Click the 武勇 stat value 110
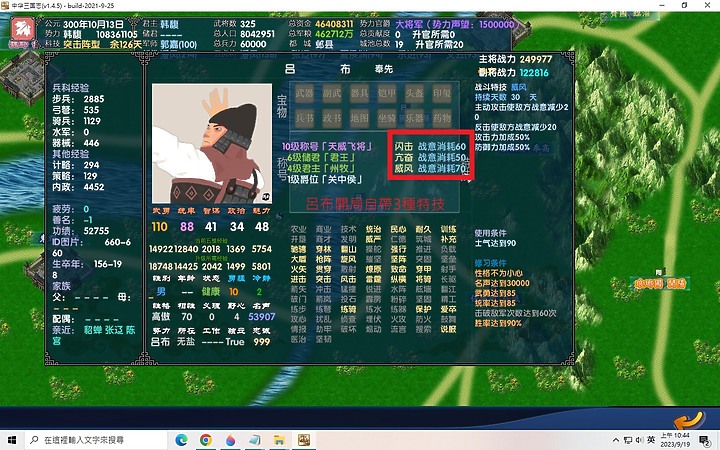The height and width of the screenshot is (450, 720). click(x=159, y=226)
